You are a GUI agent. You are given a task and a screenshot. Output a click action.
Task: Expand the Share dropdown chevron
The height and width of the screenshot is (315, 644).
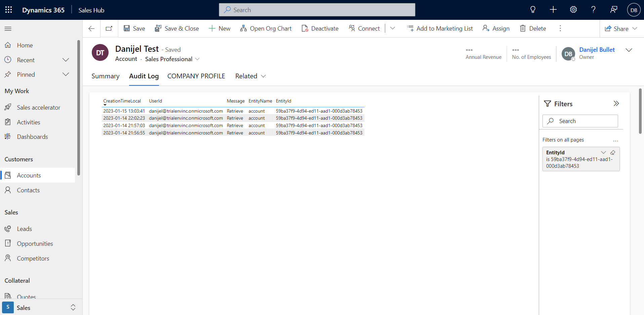[635, 29]
